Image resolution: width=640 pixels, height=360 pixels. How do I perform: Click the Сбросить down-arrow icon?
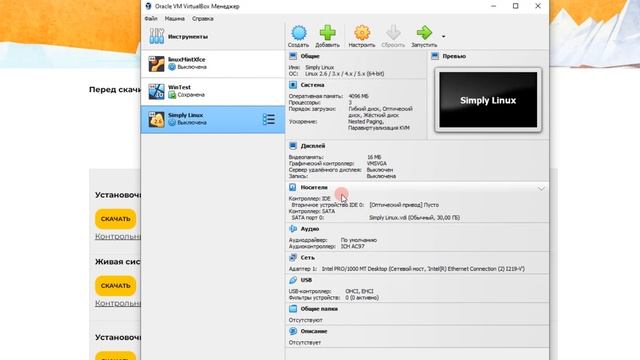(393, 33)
